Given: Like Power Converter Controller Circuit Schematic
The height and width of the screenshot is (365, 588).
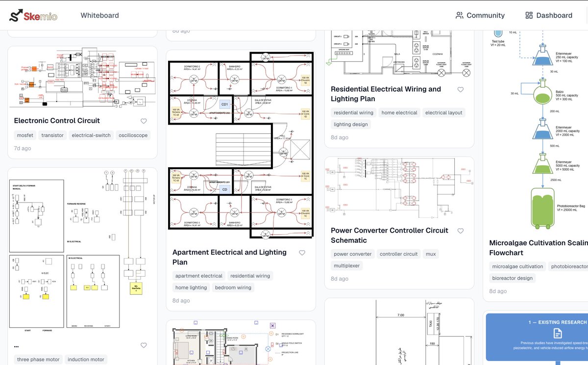Looking at the screenshot, I should (x=460, y=231).
